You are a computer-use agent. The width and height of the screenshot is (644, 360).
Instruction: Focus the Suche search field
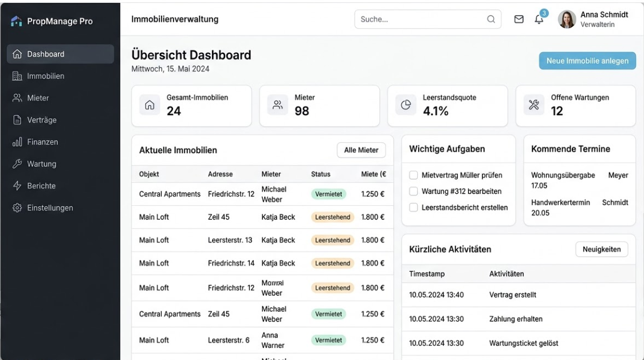pos(421,19)
